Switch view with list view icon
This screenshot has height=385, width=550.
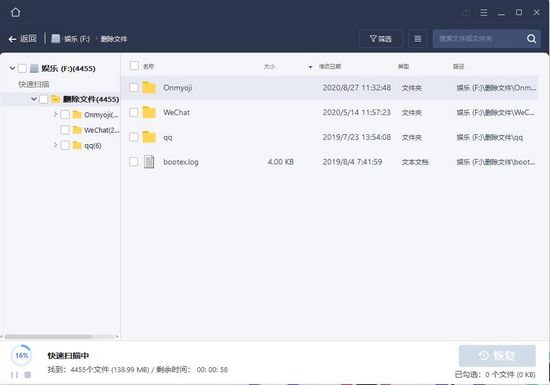[x=418, y=39]
